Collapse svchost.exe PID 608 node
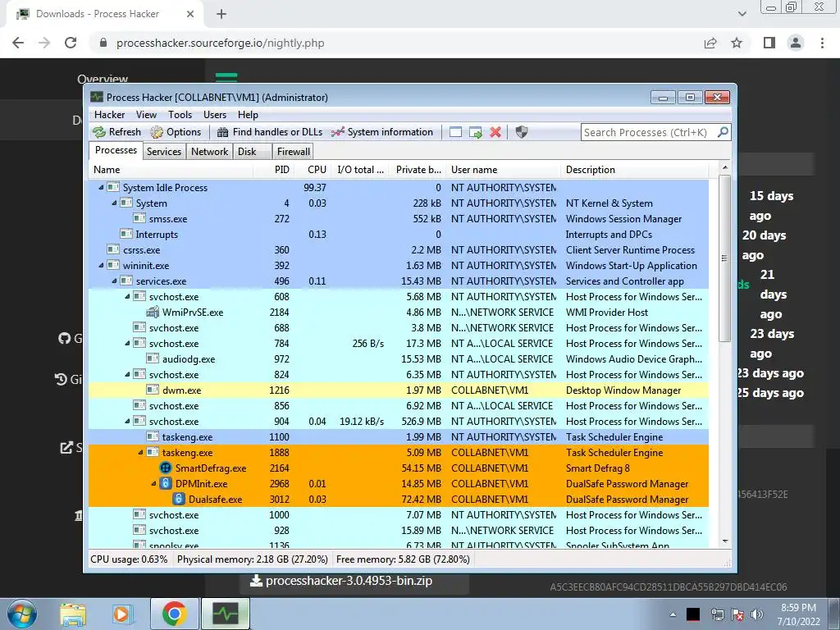 (x=127, y=296)
